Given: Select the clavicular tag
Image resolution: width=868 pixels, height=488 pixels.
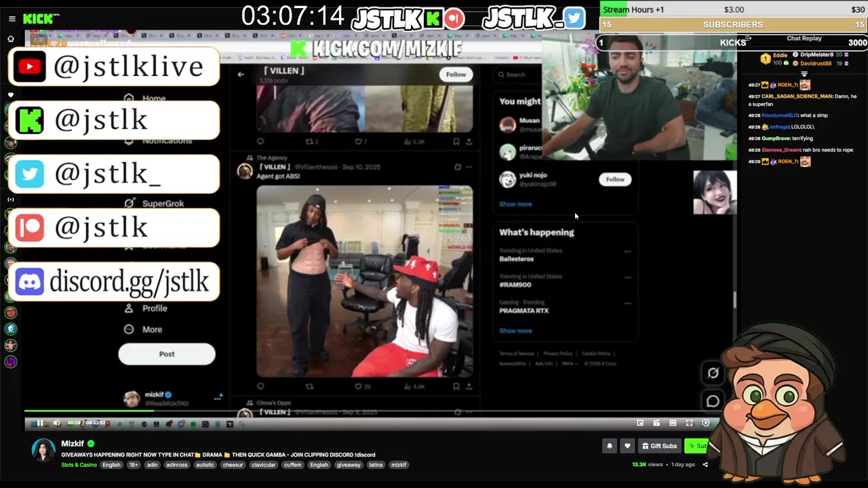Looking at the screenshot, I should [263, 465].
